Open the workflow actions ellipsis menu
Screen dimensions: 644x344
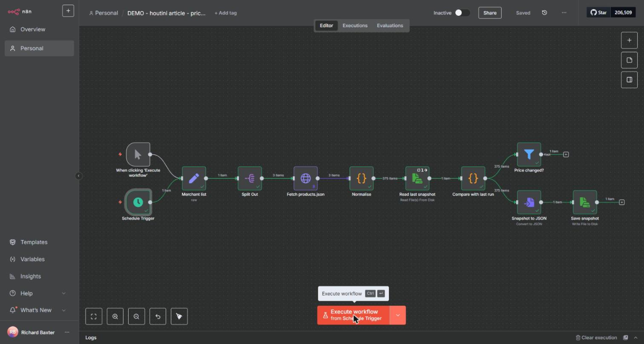pyautogui.click(x=564, y=13)
